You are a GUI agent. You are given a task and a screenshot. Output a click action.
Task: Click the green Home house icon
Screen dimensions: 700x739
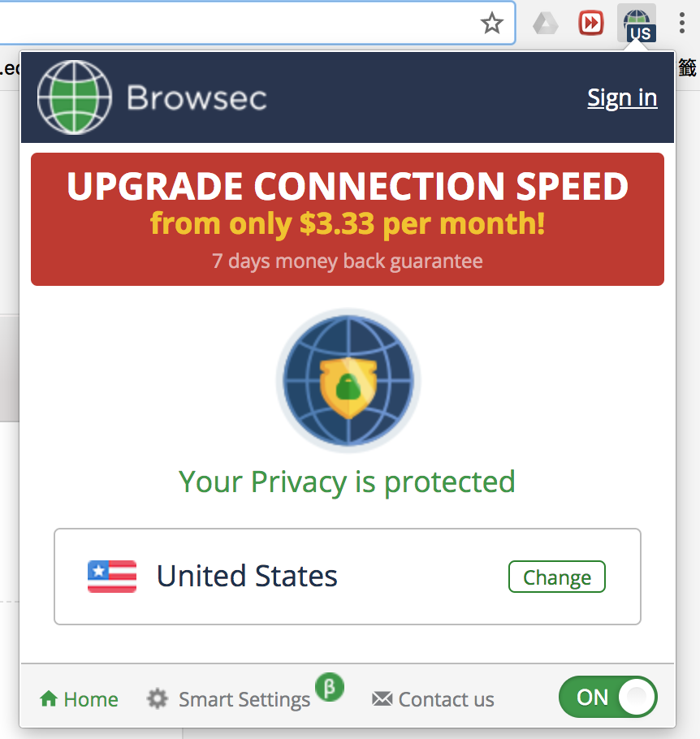click(x=49, y=698)
